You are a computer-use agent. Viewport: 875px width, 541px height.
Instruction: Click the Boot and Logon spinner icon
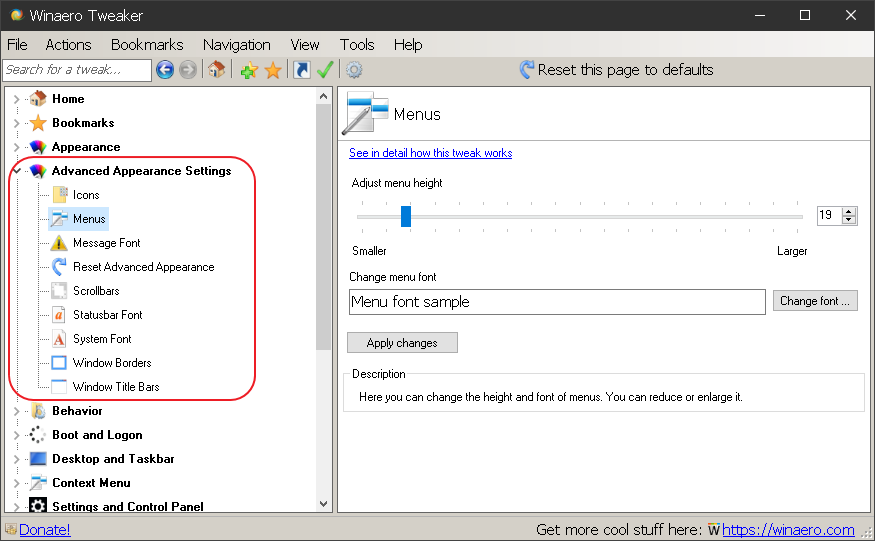38,435
